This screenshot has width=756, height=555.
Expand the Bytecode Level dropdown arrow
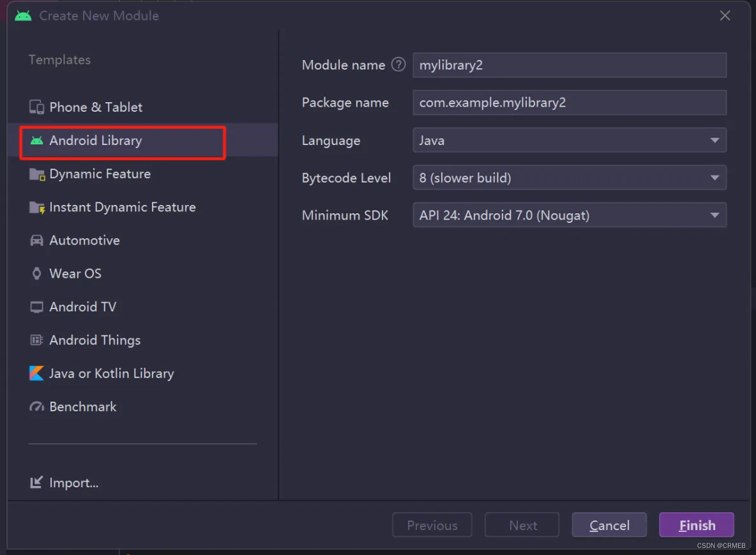tap(714, 178)
